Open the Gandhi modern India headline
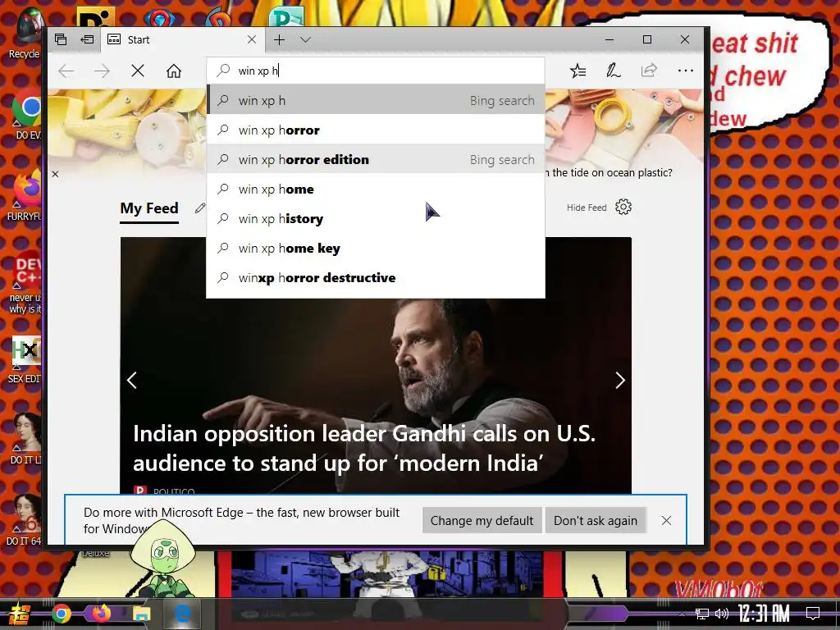This screenshot has width=840, height=630. point(364,449)
